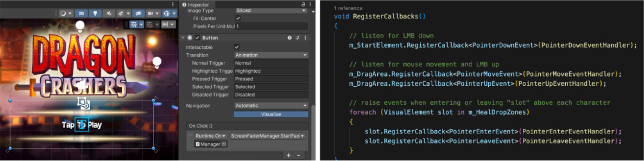
Task: Open the shading mode draw dropdown
Action: click(66, 13)
